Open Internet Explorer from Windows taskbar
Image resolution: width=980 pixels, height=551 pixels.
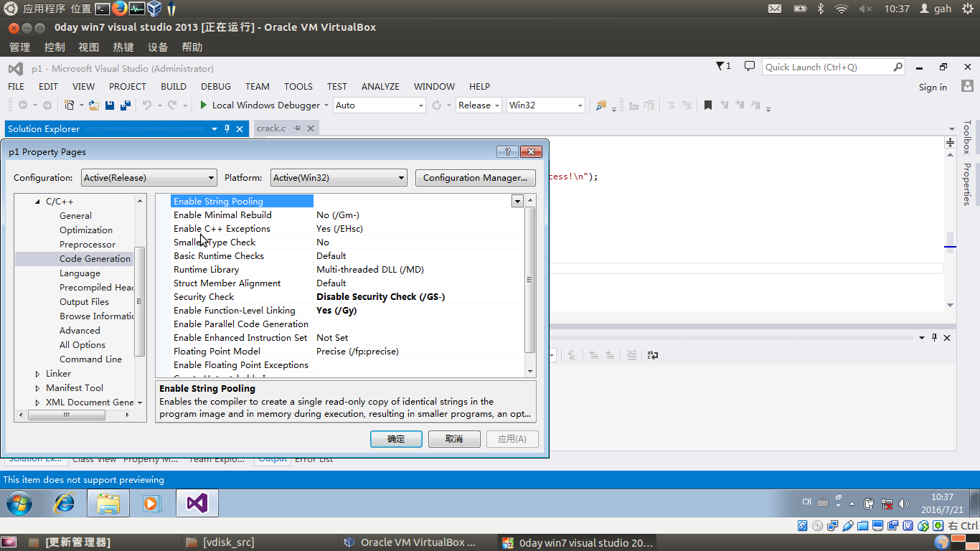[x=65, y=504]
